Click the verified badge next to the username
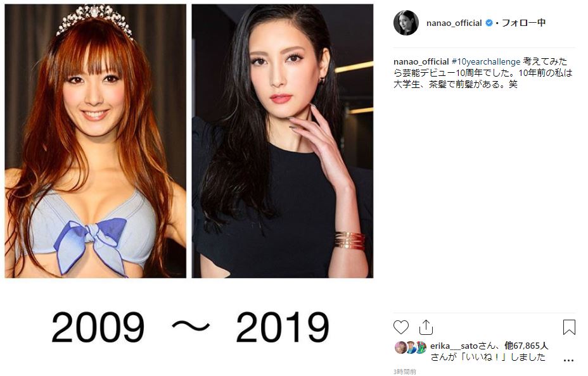Image resolution: width=588 pixels, height=376 pixels. tap(489, 23)
